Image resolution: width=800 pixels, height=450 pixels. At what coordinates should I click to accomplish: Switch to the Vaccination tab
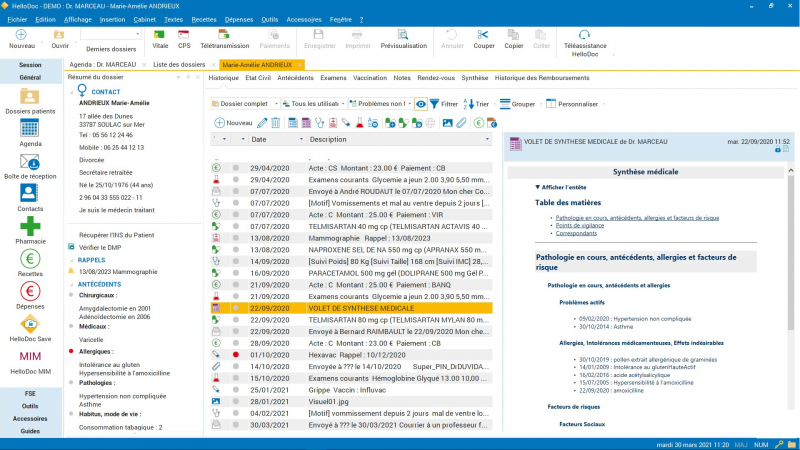(x=369, y=77)
